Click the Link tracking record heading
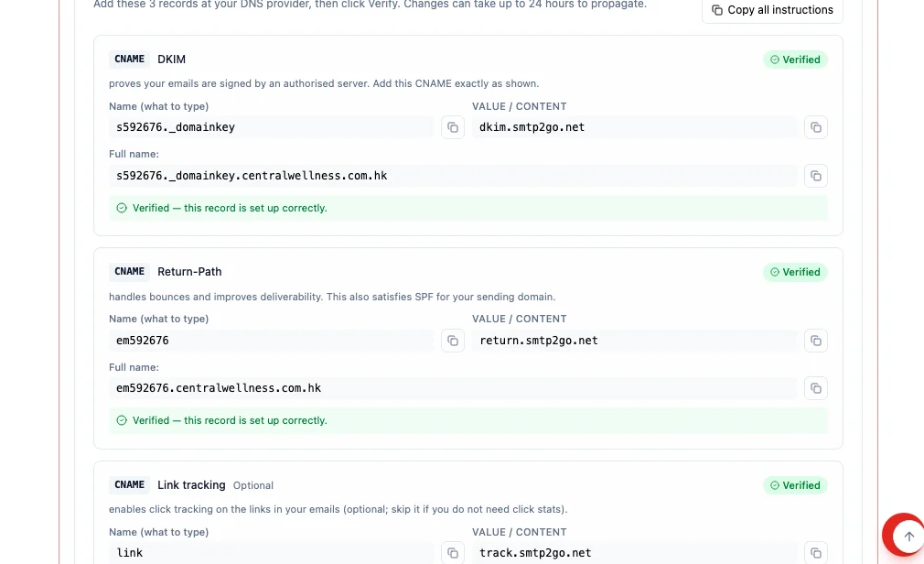The image size is (924, 564). [191, 485]
